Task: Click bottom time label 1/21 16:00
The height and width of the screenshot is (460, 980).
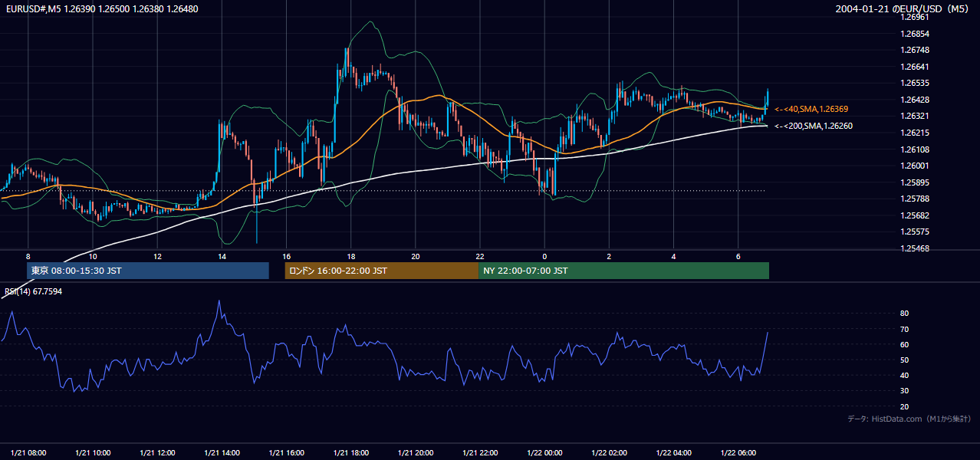Action: [x=286, y=452]
